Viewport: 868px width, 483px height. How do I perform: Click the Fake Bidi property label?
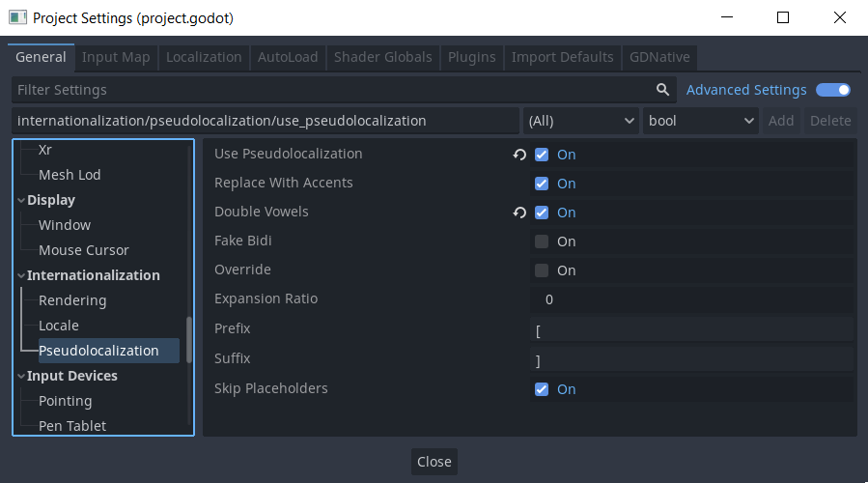click(x=243, y=241)
